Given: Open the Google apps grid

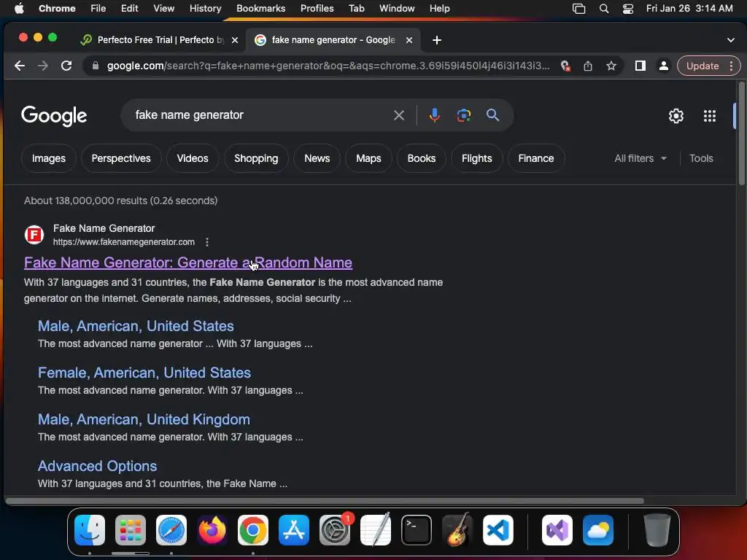Looking at the screenshot, I should point(710,116).
